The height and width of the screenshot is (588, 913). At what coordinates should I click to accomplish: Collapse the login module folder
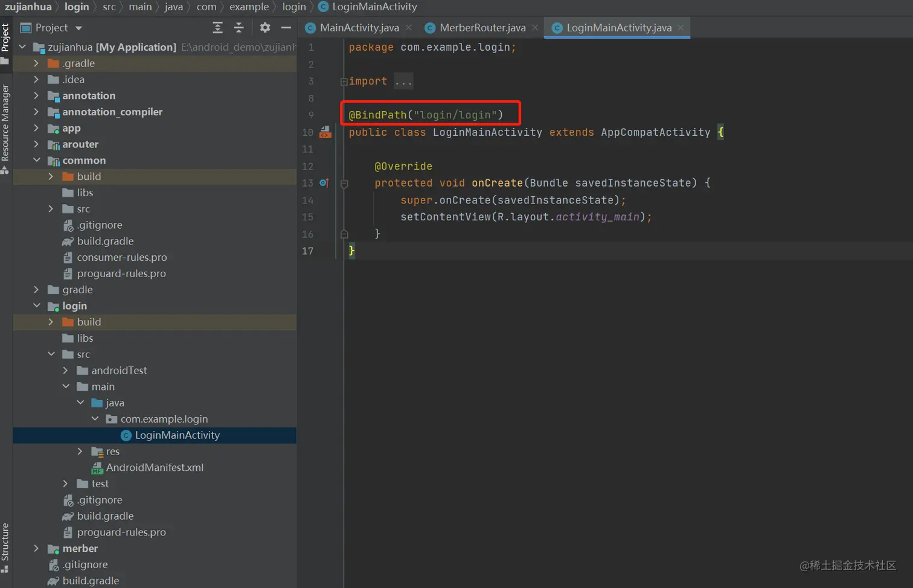click(36, 306)
